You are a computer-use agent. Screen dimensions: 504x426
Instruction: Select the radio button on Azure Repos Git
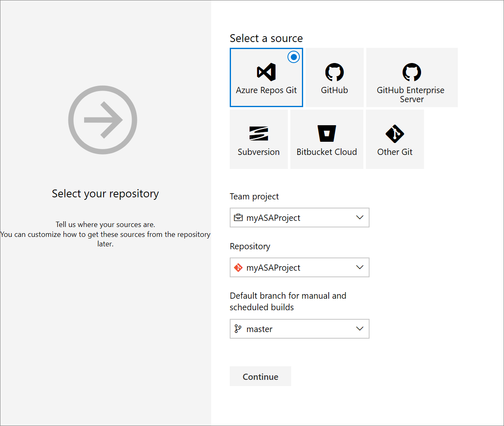click(x=293, y=57)
